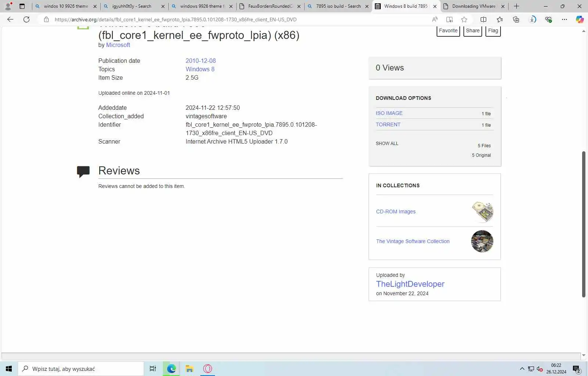This screenshot has width=588, height=376.
Task: Open File Explorer from the taskbar
Action: pyautogui.click(x=189, y=369)
